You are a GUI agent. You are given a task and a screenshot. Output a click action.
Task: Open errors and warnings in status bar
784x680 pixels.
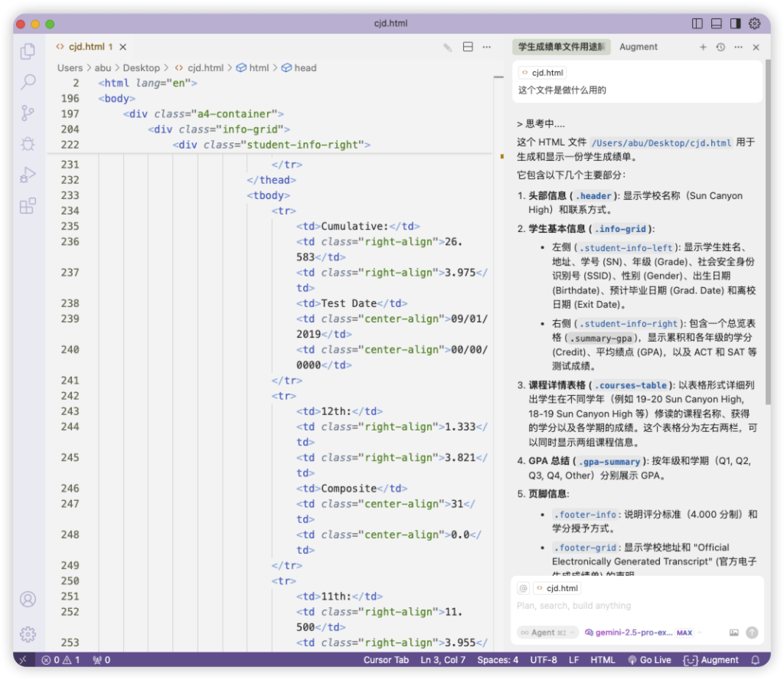[x=60, y=661]
